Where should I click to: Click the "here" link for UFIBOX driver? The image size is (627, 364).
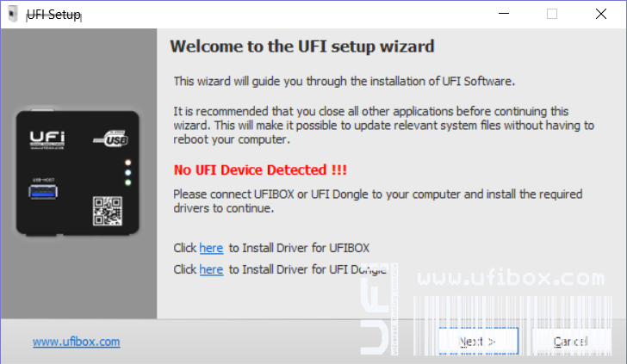tap(211, 248)
